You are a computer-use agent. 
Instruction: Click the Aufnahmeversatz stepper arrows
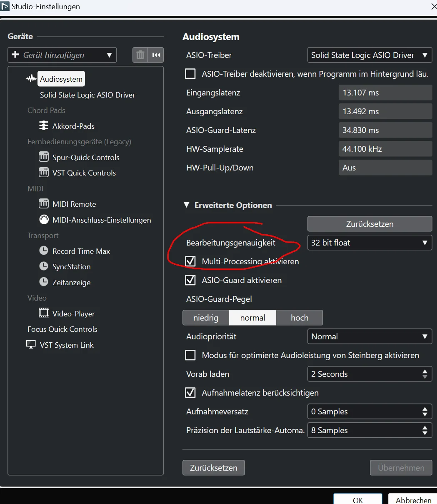click(425, 411)
